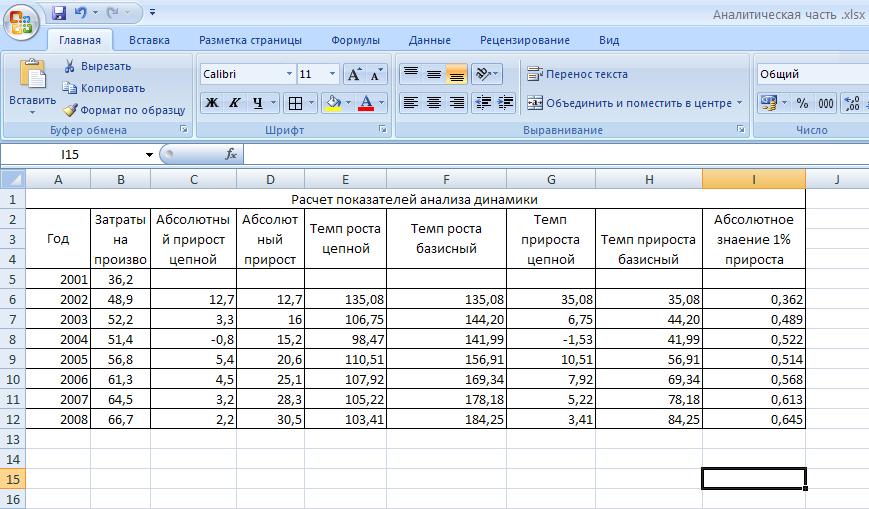Screen dimensions: 869x509
Task: Switch to Главная ribbon tab
Action: click(x=80, y=40)
